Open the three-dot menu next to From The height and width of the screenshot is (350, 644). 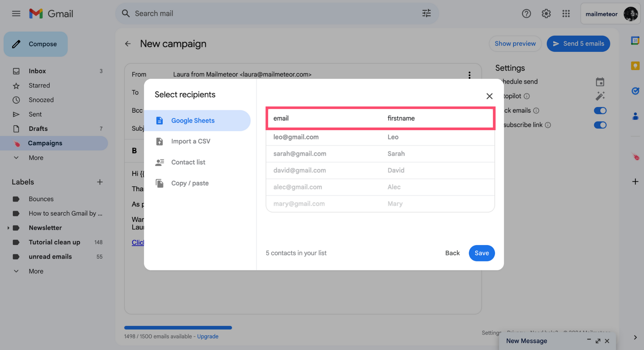[x=469, y=75]
